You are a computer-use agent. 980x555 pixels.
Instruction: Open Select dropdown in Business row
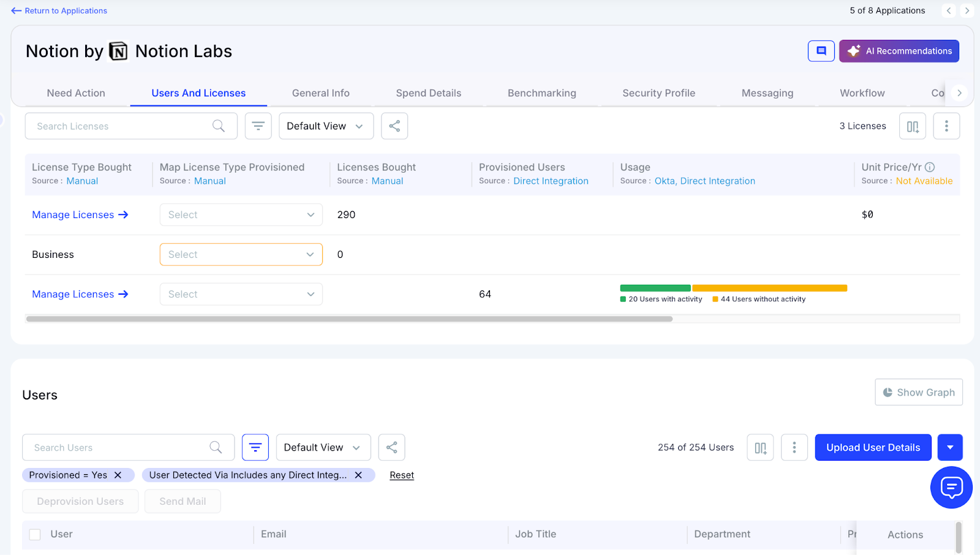(x=241, y=255)
